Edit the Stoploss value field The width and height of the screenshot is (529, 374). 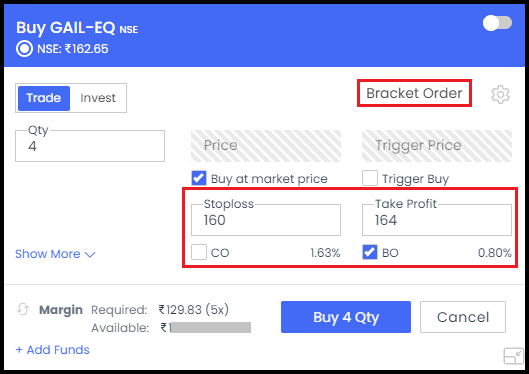tap(266, 220)
